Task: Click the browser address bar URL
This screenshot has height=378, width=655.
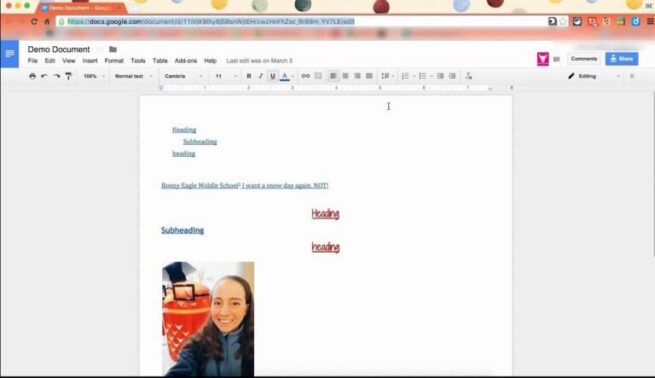Action: point(211,21)
